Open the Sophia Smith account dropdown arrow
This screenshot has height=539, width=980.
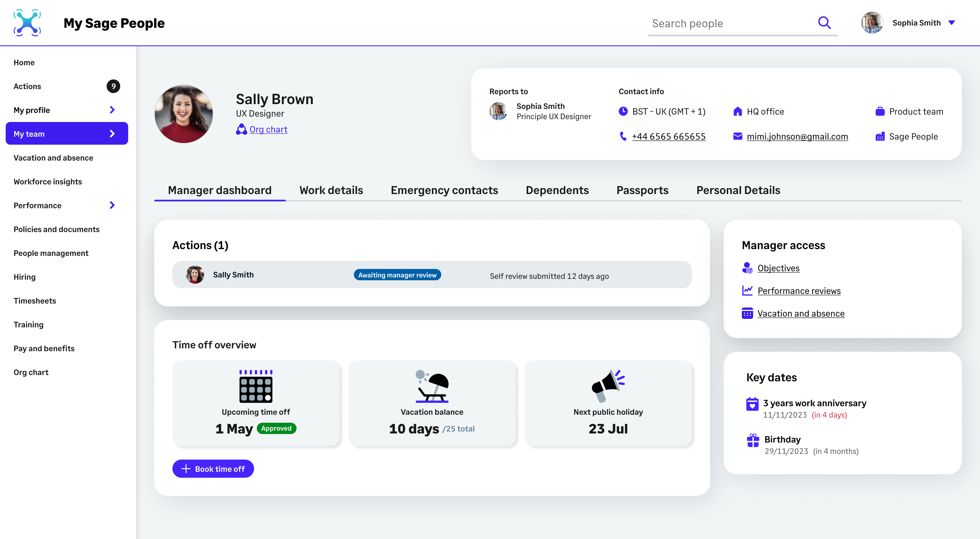tap(951, 23)
